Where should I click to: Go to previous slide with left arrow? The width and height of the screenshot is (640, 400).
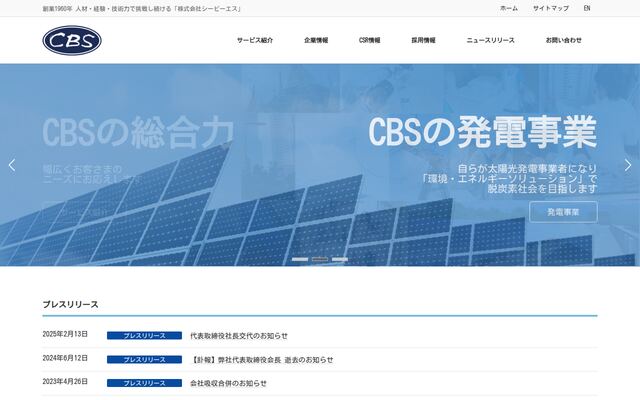[x=12, y=165]
